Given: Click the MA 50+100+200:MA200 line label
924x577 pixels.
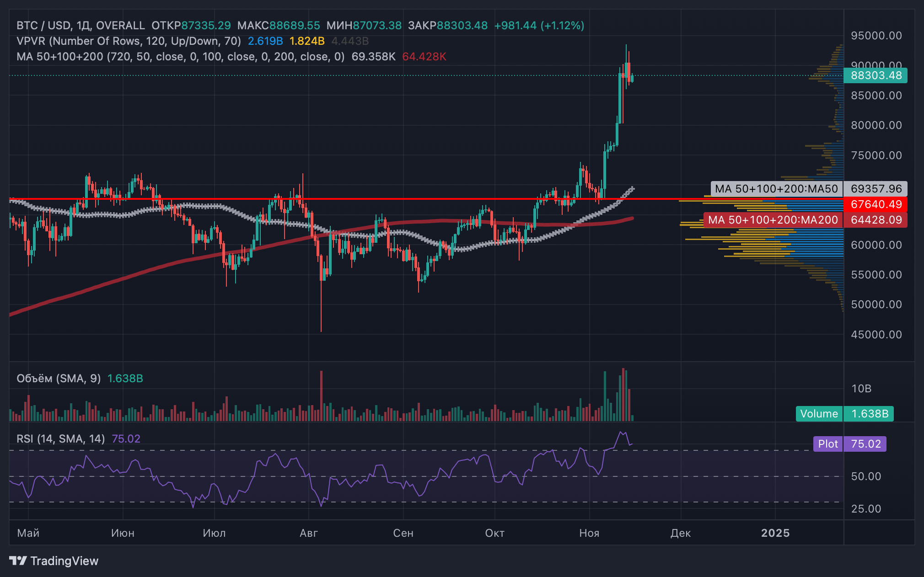Looking at the screenshot, I should click(x=773, y=220).
